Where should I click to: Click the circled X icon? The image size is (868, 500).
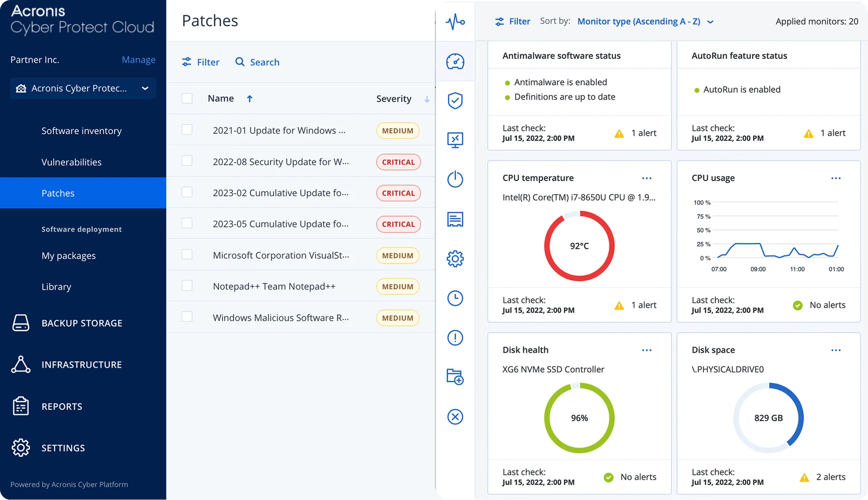455,417
